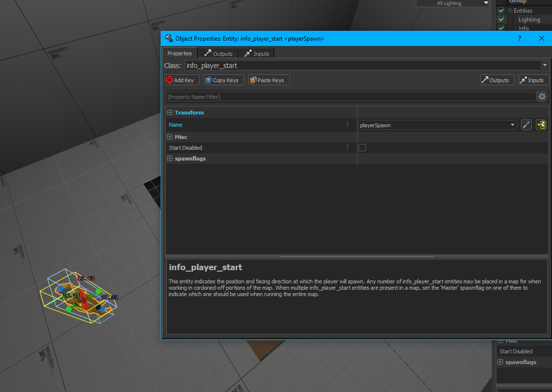Uncheck the Lighting group checkbox
This screenshot has height=392, width=552.
(x=501, y=19)
